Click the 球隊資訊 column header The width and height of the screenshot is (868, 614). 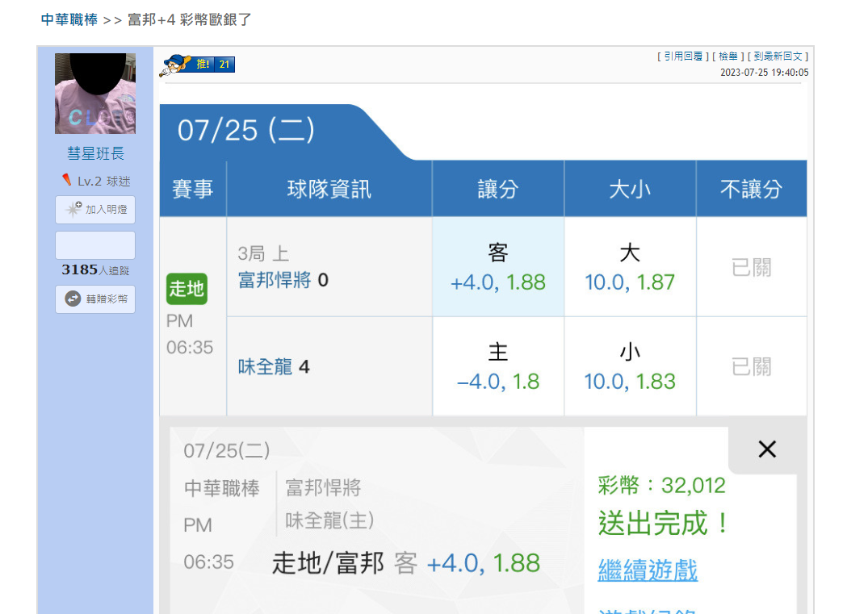pos(329,189)
